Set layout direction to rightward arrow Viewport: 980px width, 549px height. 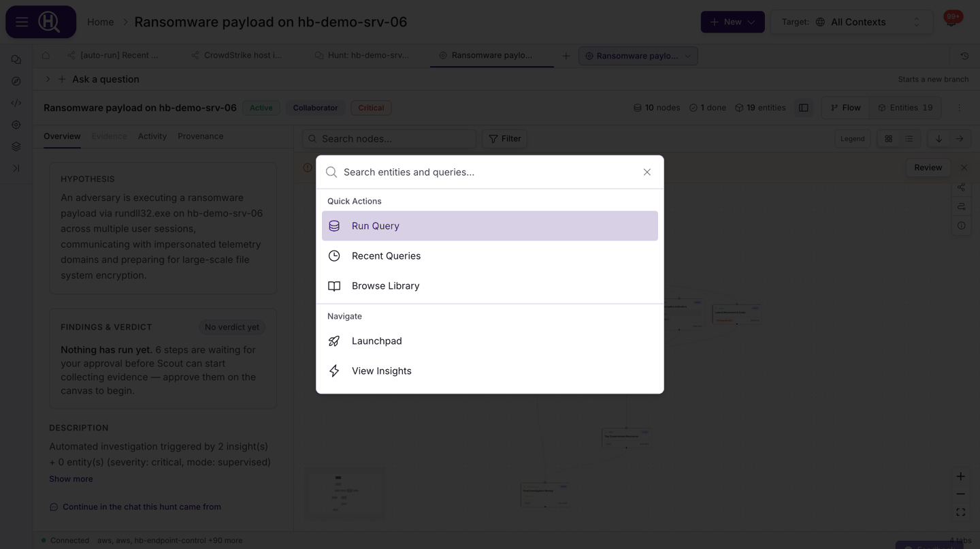click(960, 139)
